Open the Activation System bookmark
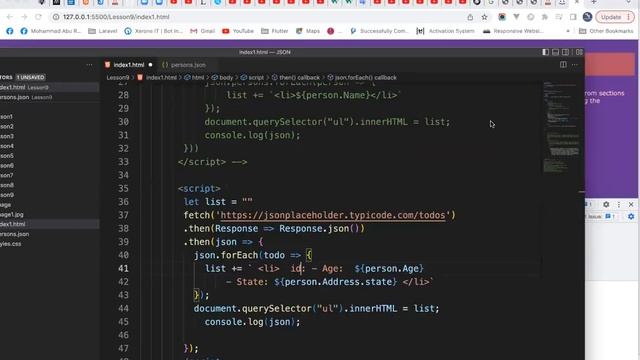 (445, 31)
